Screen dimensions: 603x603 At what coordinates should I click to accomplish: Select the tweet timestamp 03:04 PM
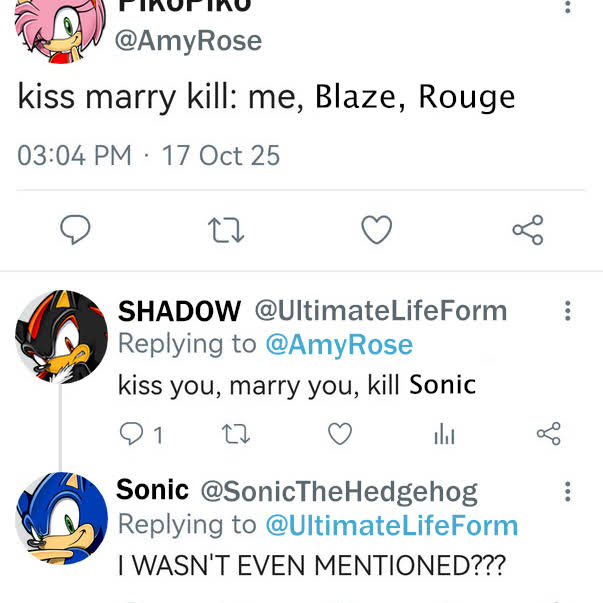[75, 155]
